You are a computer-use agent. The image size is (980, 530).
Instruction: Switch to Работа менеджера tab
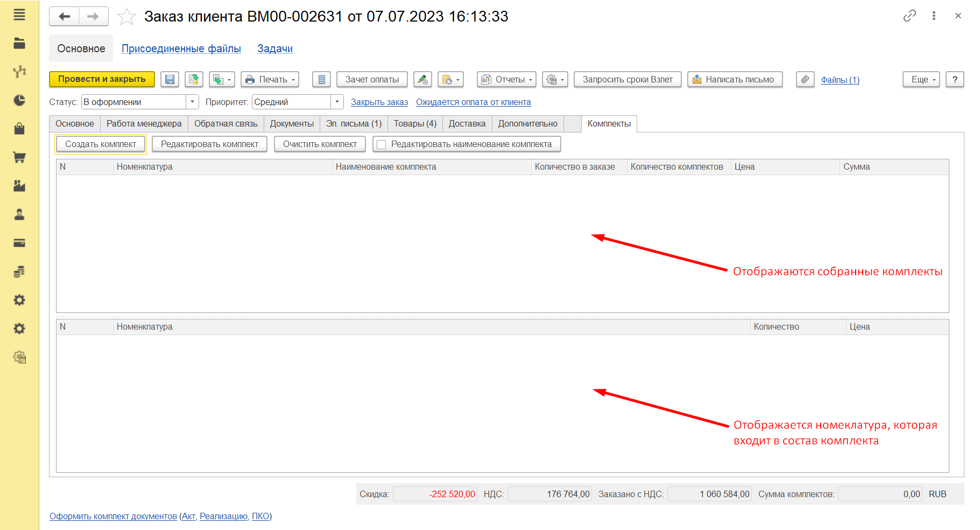[144, 124]
